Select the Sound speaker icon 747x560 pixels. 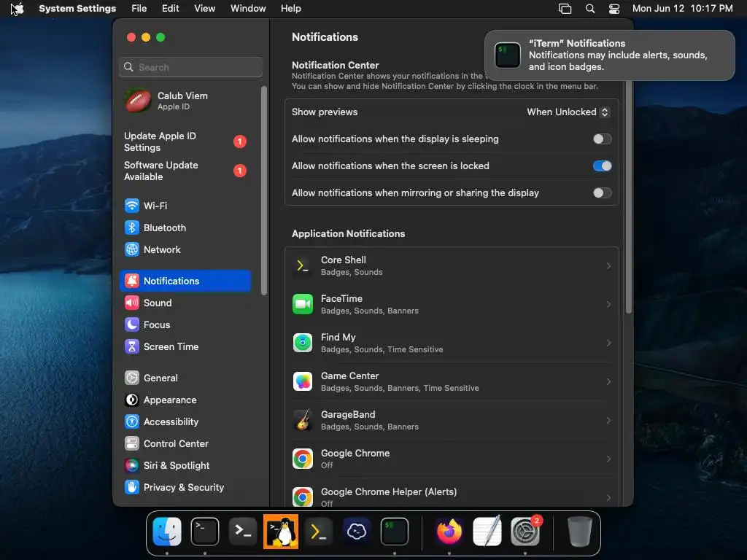click(132, 303)
